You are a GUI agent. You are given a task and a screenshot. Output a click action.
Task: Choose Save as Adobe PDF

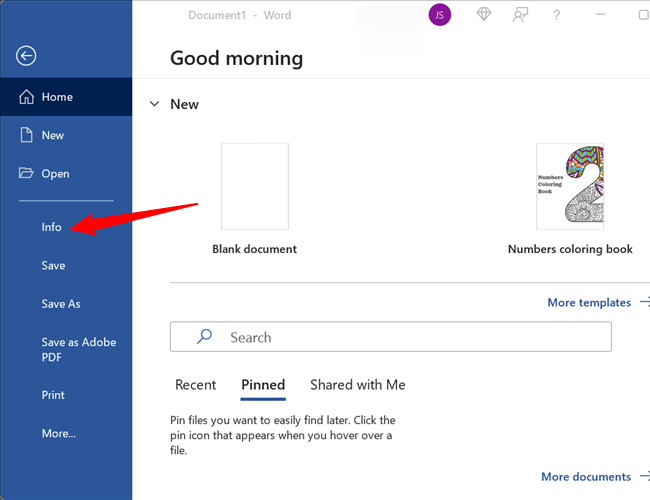(79, 350)
